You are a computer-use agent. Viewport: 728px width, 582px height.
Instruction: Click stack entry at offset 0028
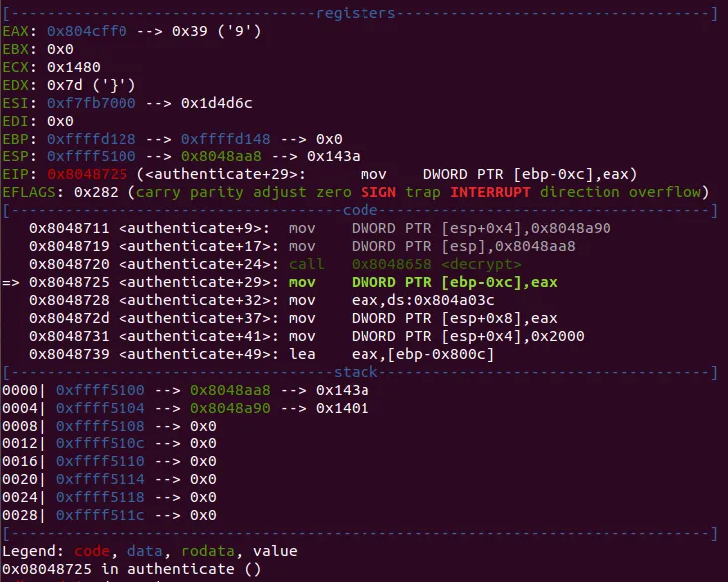tap(110, 515)
